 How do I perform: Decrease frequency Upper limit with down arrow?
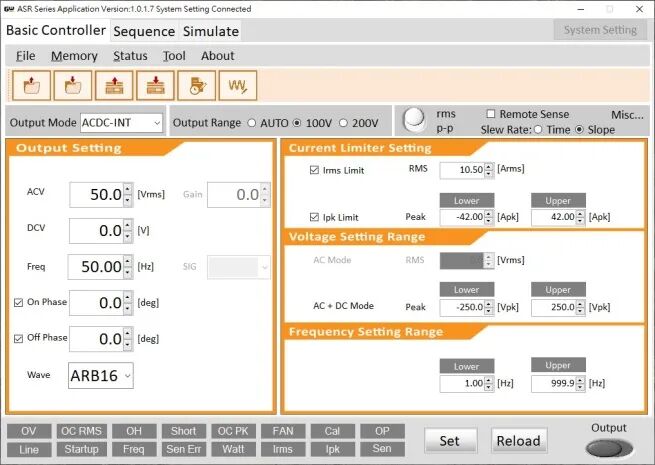coord(580,387)
